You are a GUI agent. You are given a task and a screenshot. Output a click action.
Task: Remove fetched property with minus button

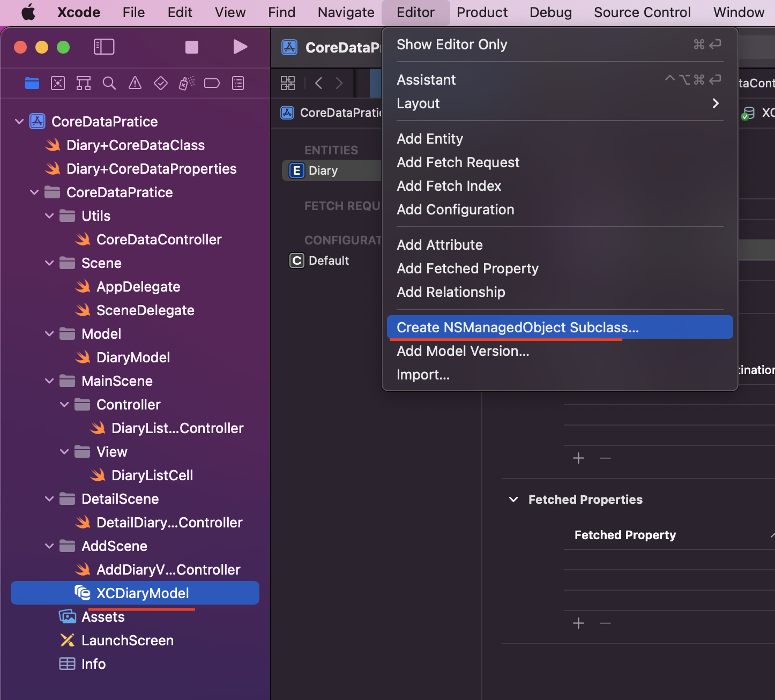click(605, 623)
